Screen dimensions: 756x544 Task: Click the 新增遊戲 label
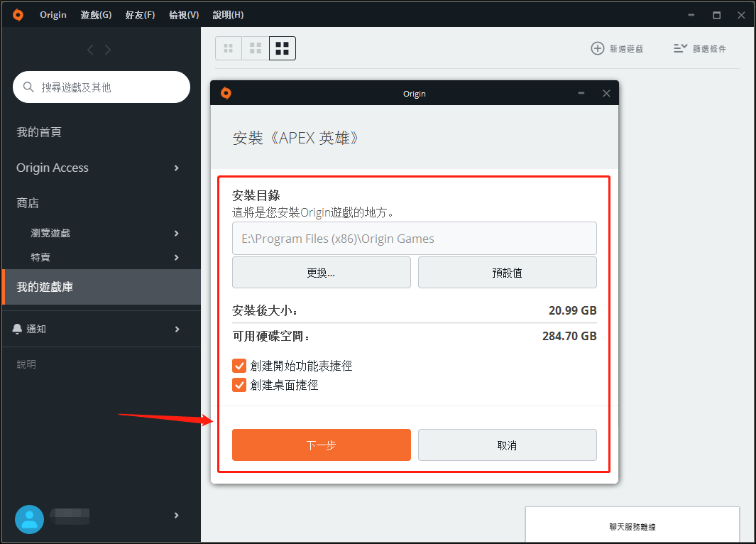click(x=626, y=49)
